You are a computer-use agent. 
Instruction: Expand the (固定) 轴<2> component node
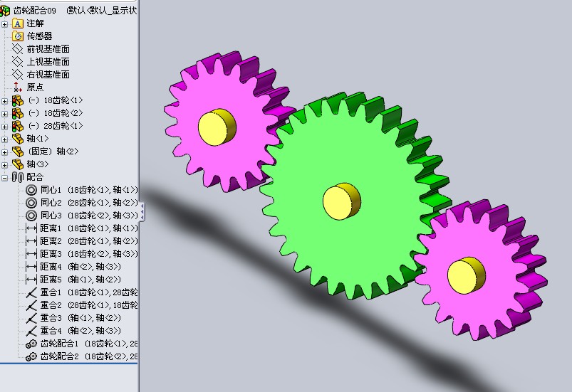[x=4, y=152]
